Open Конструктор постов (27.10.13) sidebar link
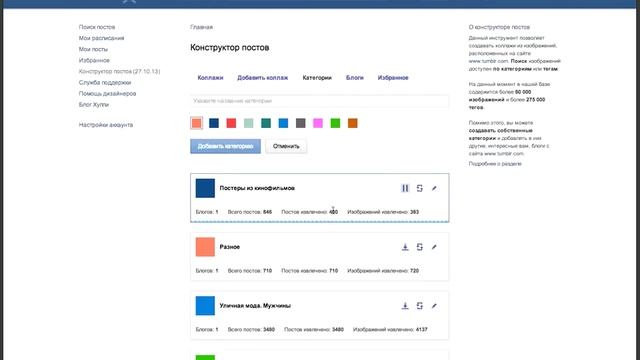Image resolution: width=640 pixels, height=360 pixels. click(119, 71)
